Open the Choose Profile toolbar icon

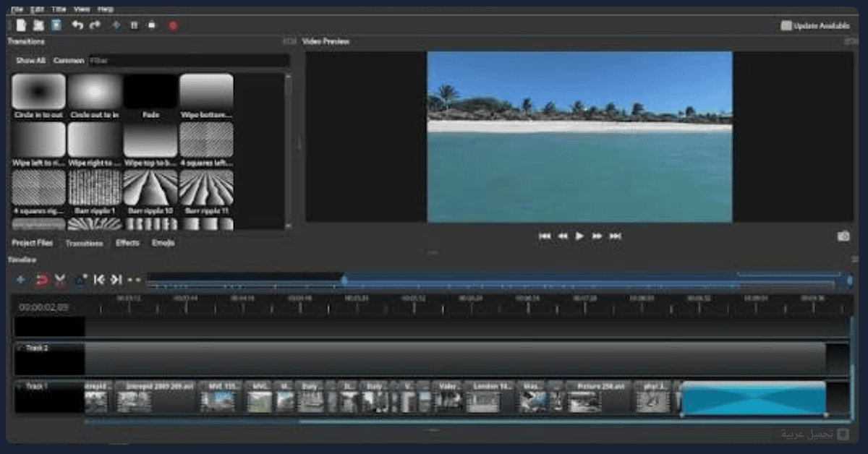coord(134,25)
